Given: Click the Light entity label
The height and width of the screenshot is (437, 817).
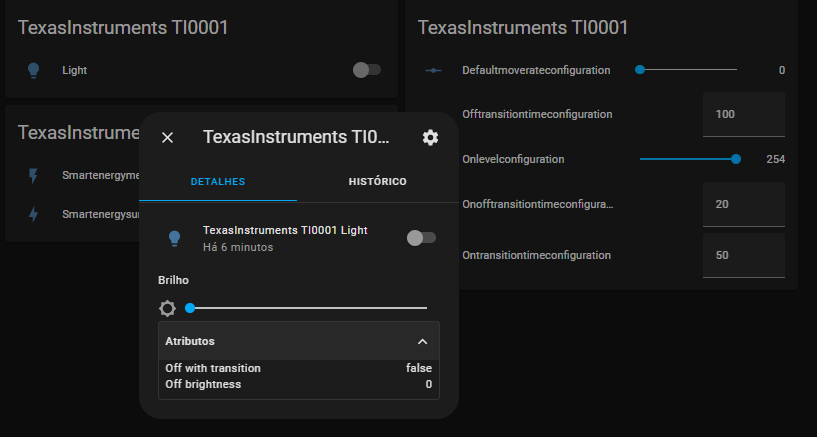Looking at the screenshot, I should [x=75, y=70].
